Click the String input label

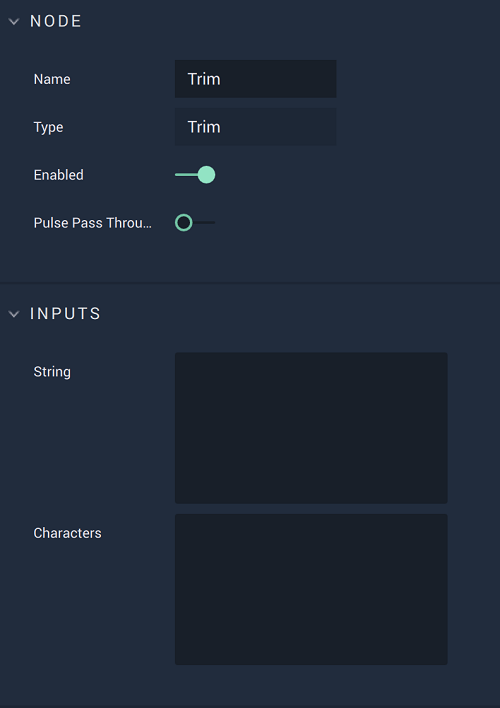(52, 372)
